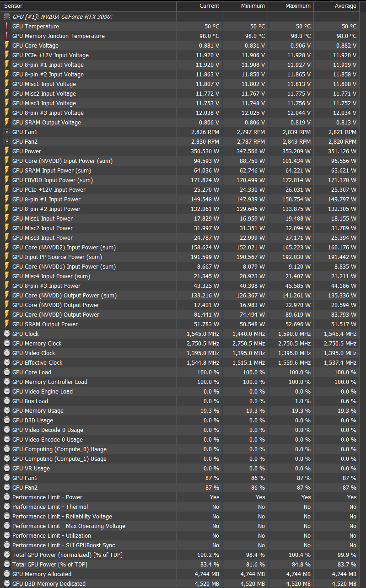This screenshot has width=366, height=588.
Task: Click the lightning icon for GPU 8-pin #3 Input Power
Action: [x=7, y=286]
